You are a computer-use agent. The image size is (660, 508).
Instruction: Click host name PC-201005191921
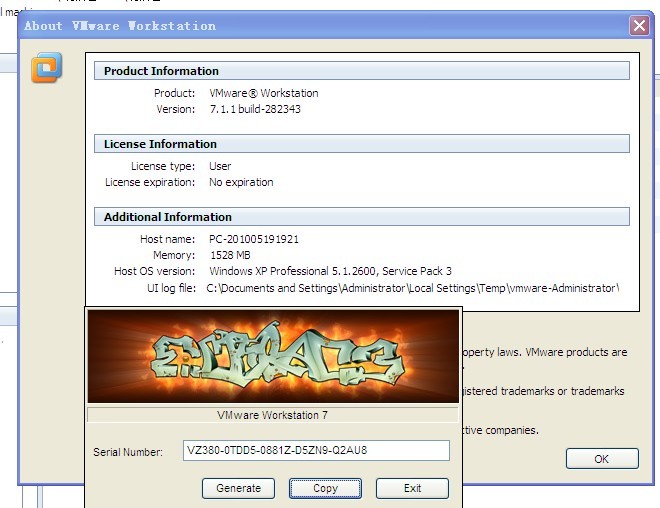click(x=254, y=239)
